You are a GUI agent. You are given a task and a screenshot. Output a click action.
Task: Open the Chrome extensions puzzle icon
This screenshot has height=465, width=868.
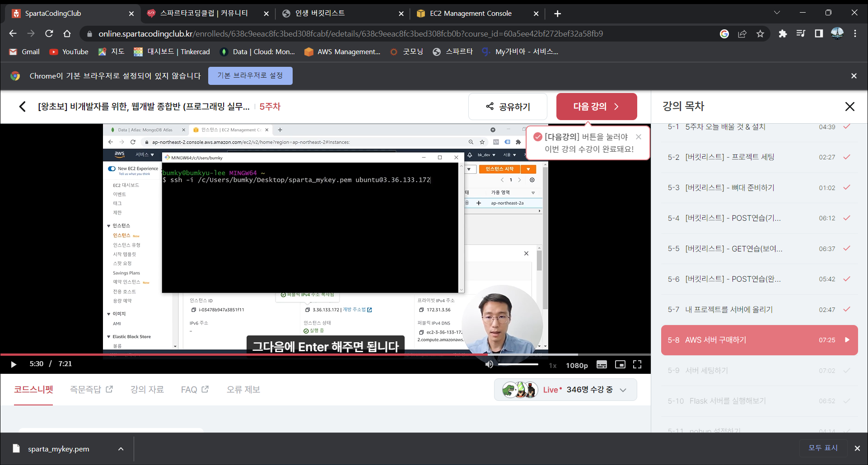pos(783,33)
